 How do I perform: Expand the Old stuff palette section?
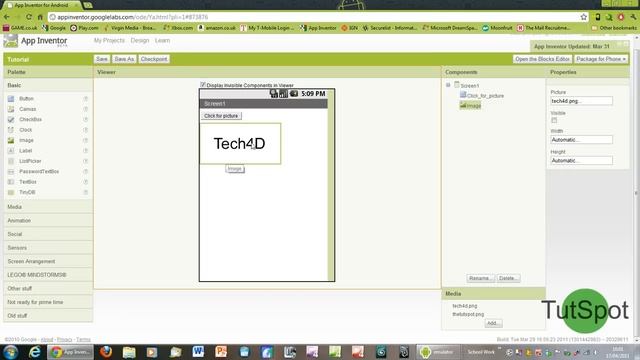tap(48, 316)
